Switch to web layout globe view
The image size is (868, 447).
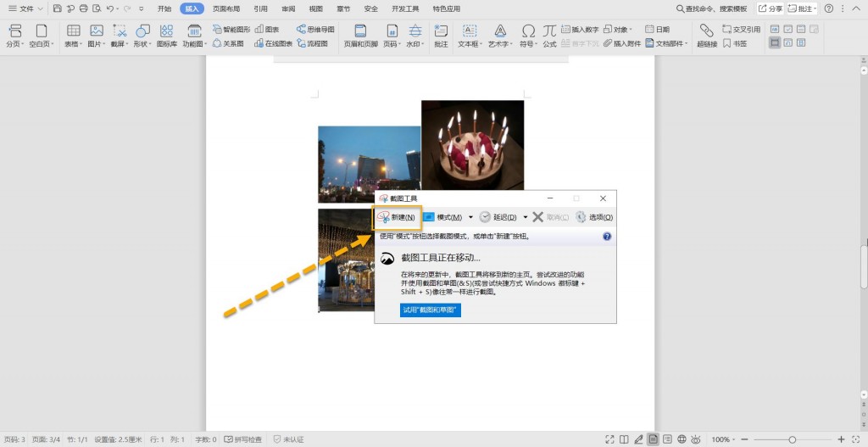point(682,439)
